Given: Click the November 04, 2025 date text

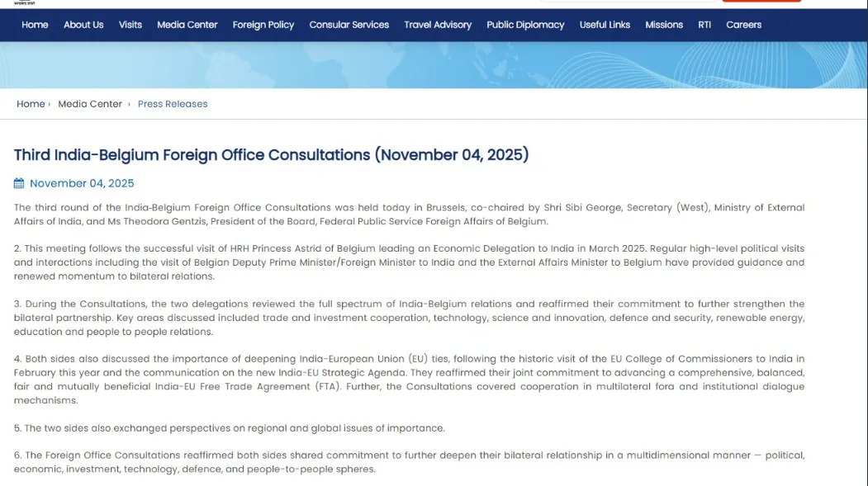Looking at the screenshot, I should coord(82,183).
